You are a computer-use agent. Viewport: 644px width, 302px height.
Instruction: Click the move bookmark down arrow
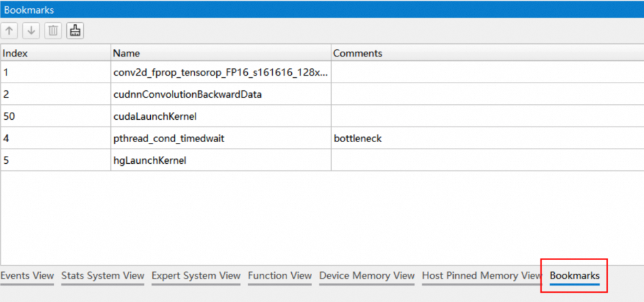coord(31,31)
